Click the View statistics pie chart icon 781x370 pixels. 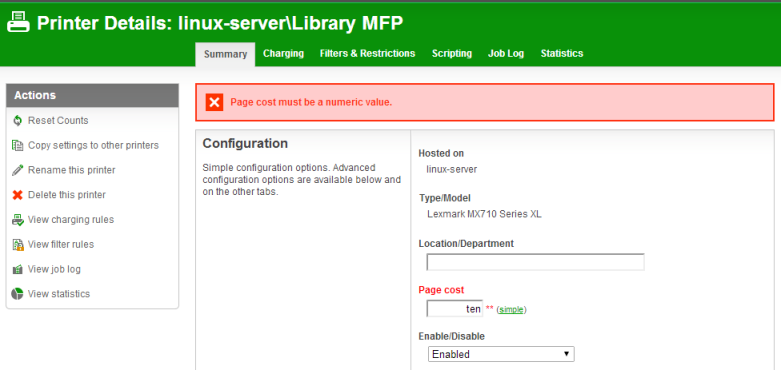(x=17, y=294)
